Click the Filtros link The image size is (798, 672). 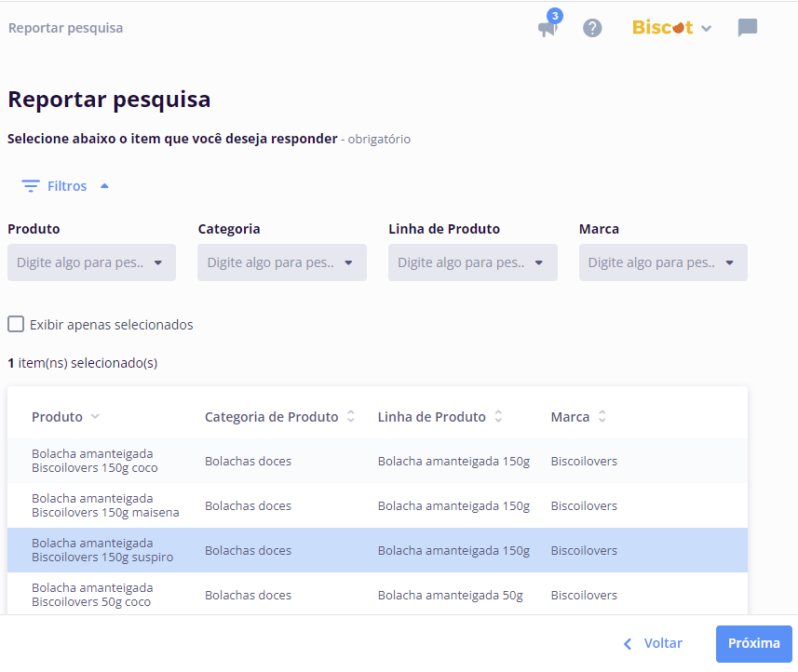tap(67, 186)
